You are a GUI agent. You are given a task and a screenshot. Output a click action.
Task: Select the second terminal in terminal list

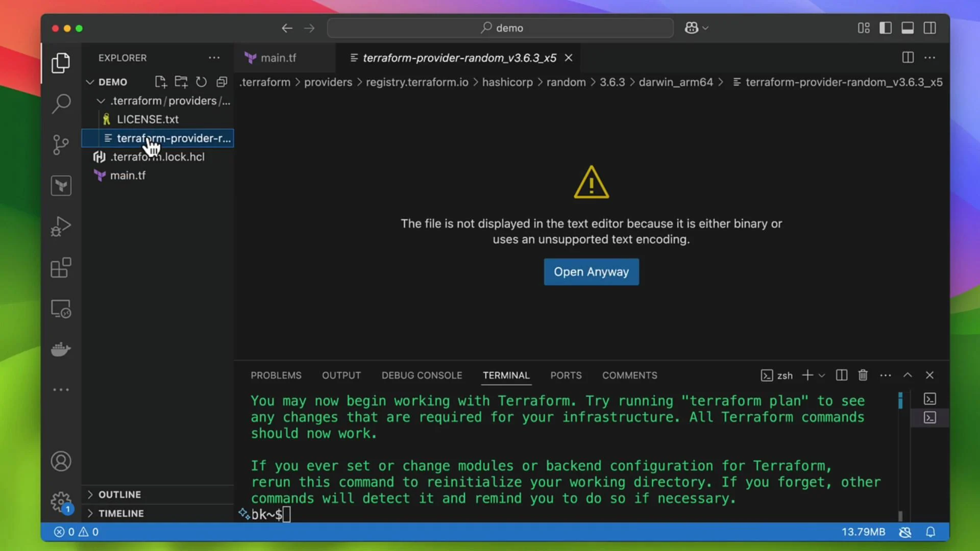point(929,418)
